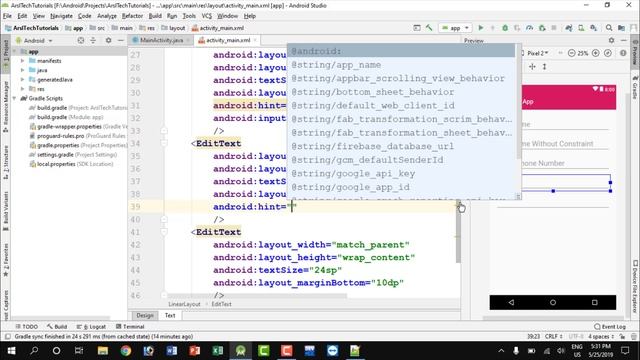Image resolution: width=640 pixels, height=360 pixels.
Task: Click the Android recents square in preview
Action: click(x=594, y=302)
